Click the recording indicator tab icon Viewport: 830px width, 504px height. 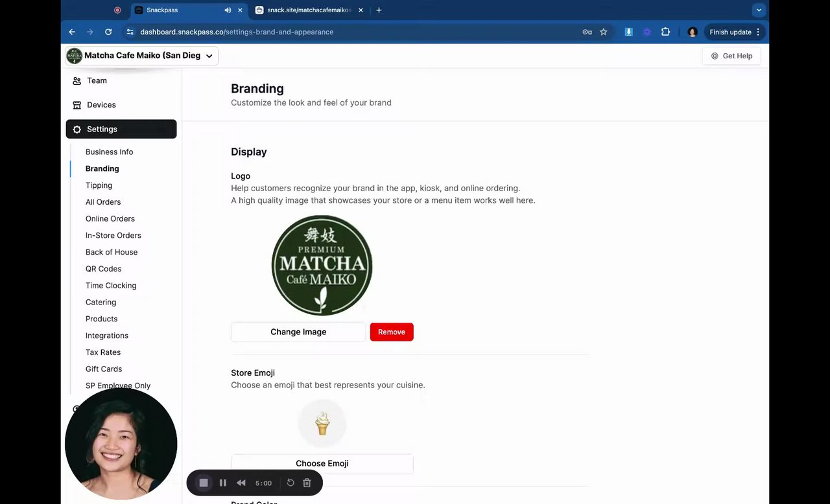tap(117, 10)
